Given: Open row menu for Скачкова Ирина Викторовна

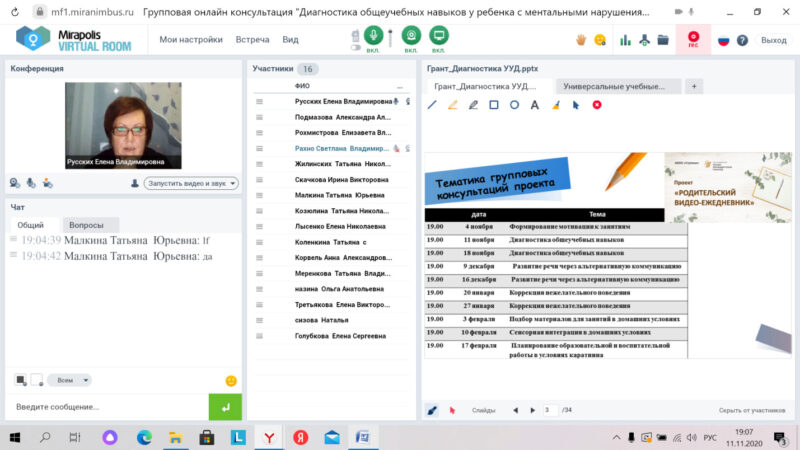Looking at the screenshot, I should (260, 180).
